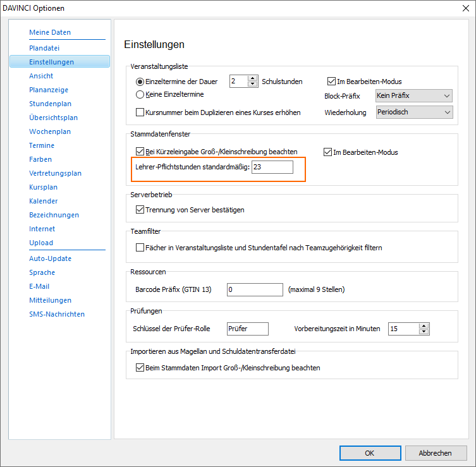The image size is (476, 467).
Task: Switch to Vertretungsplan settings
Action: point(55,173)
